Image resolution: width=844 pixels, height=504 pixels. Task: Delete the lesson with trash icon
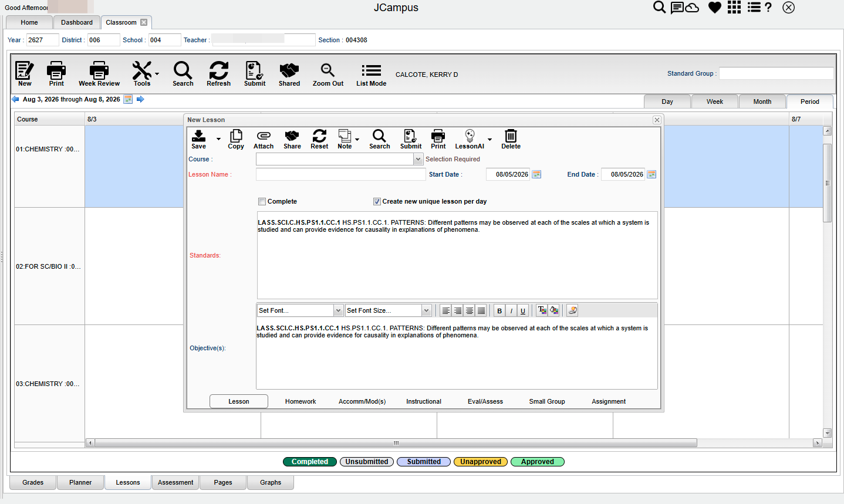(x=511, y=140)
